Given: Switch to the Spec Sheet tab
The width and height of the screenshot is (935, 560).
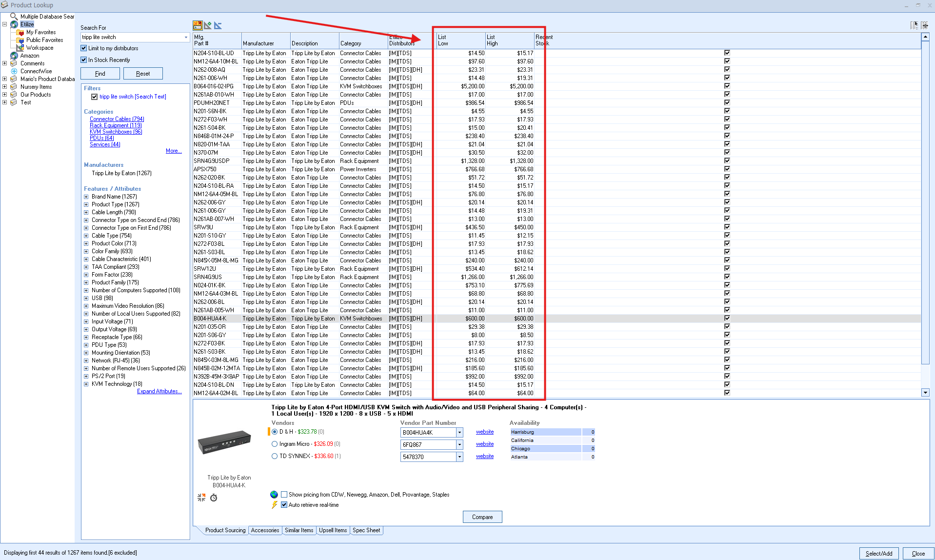Looking at the screenshot, I should click(x=366, y=530).
